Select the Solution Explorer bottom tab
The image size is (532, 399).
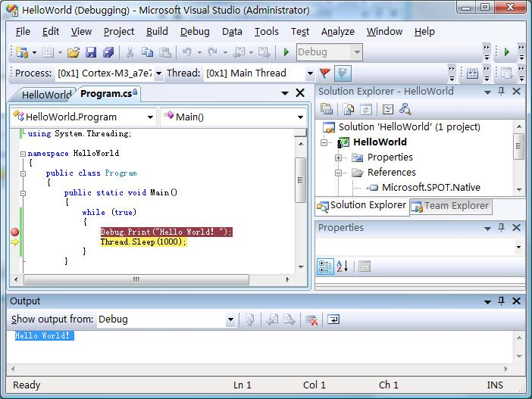[x=361, y=205]
